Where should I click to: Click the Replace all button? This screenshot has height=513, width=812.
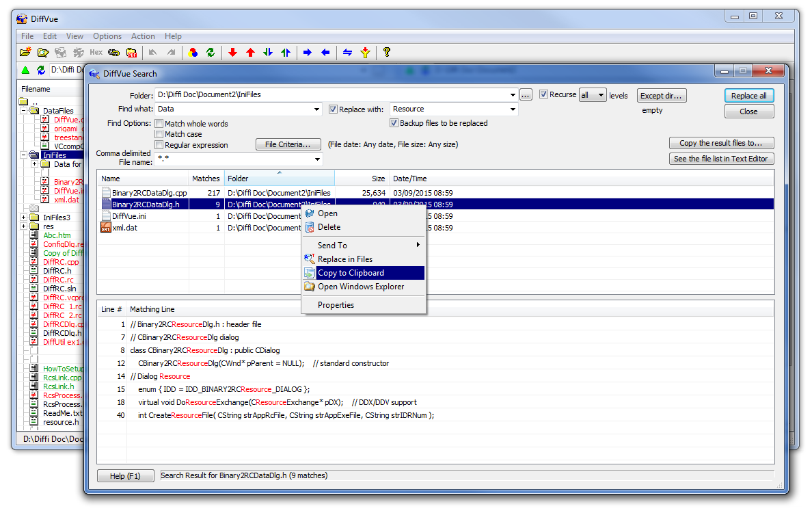coord(749,96)
